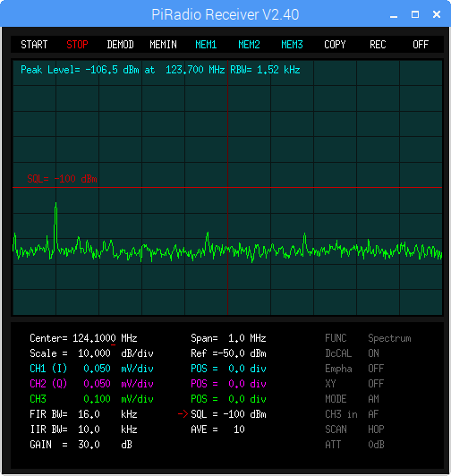
Task: Click the OFF button in top bar
Action: tap(421, 45)
